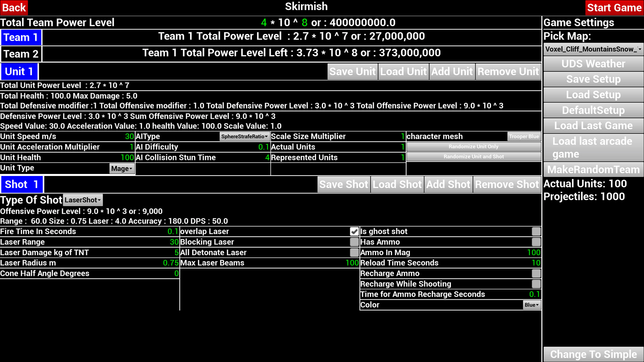Viewport: 644px width, 362px height.
Task: Open UDS Weather settings
Action: point(593,64)
